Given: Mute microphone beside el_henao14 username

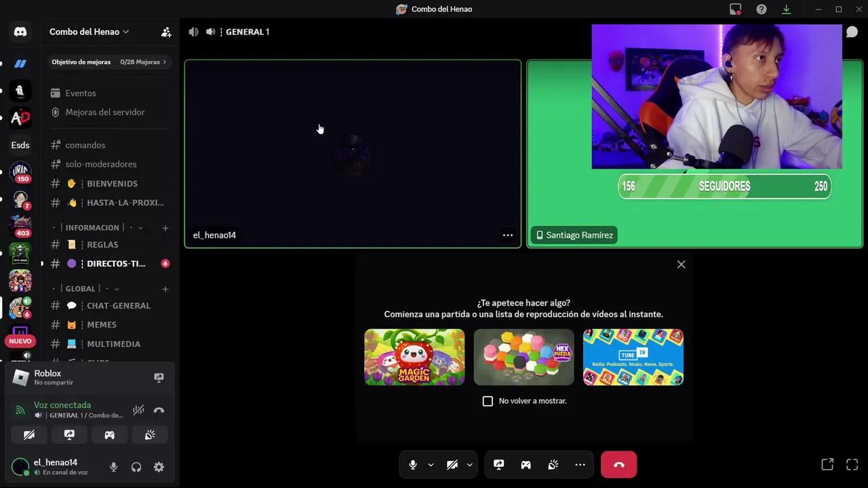Looking at the screenshot, I should pos(113,467).
